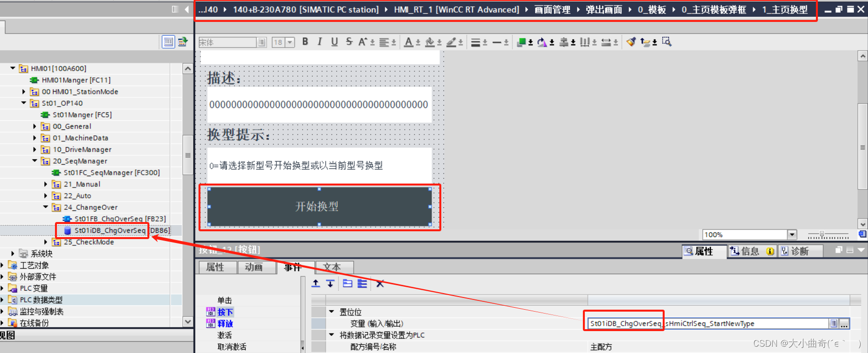
Task: Toggle underline text formatting
Action: [334, 42]
